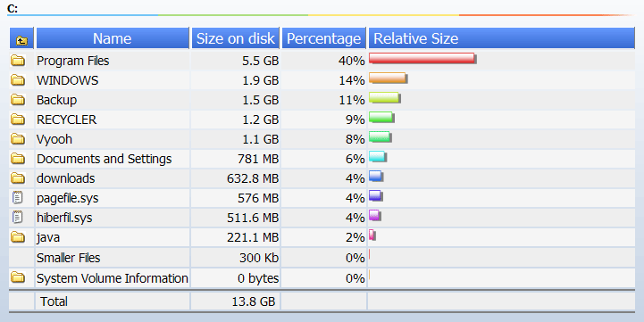
Task: Open the Program Files folder icon
Action: (x=18, y=61)
